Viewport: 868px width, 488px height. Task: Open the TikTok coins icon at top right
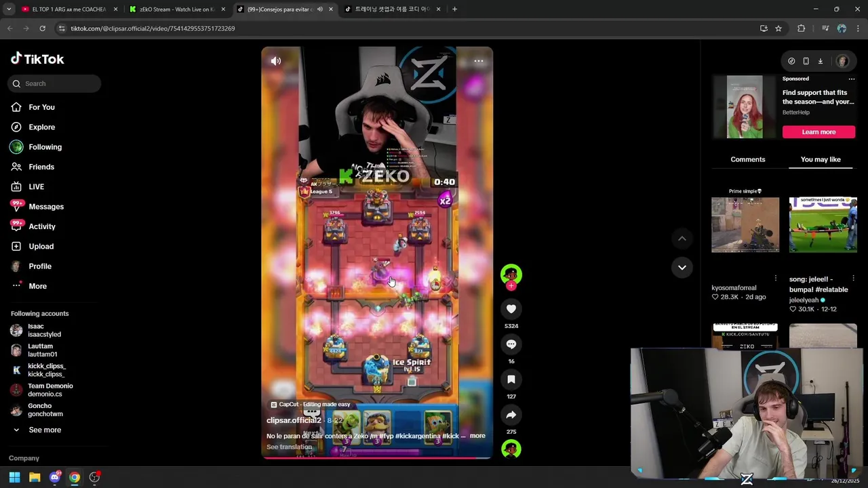[791, 61]
